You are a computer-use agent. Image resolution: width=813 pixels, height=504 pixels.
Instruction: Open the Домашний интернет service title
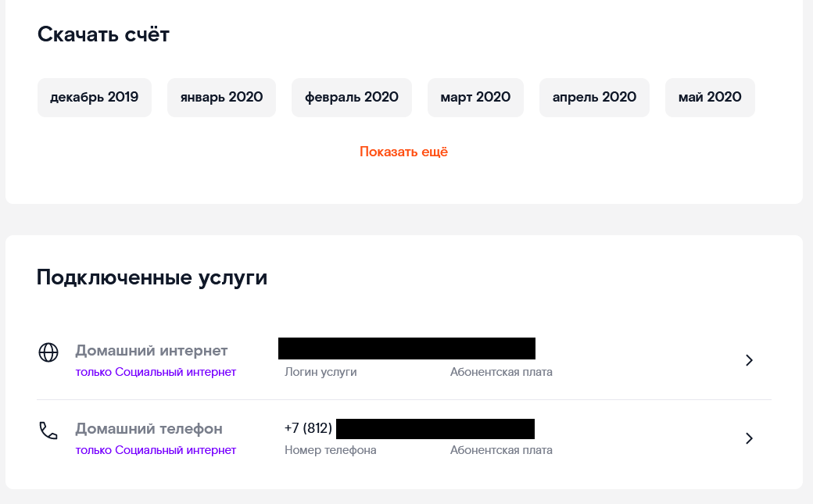coord(152,351)
